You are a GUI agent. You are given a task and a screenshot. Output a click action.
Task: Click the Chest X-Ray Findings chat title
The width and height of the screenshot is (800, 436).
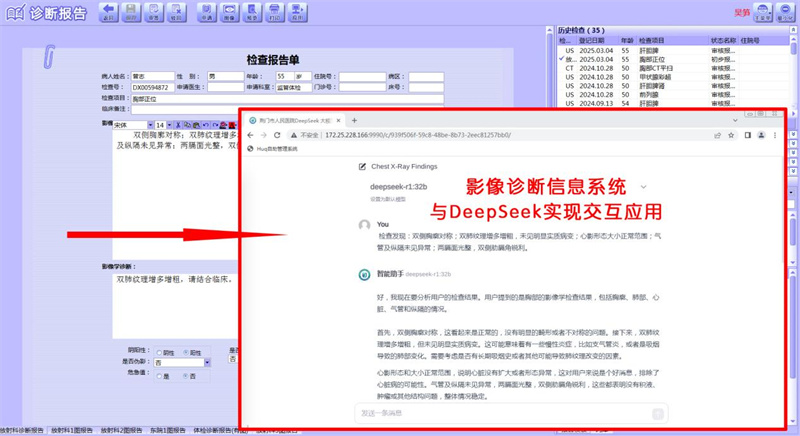[x=404, y=166]
